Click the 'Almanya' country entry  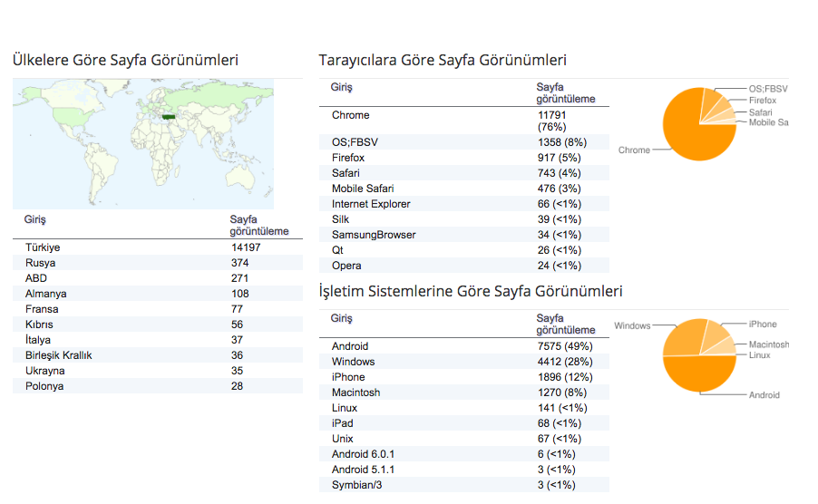pyautogui.click(x=46, y=294)
